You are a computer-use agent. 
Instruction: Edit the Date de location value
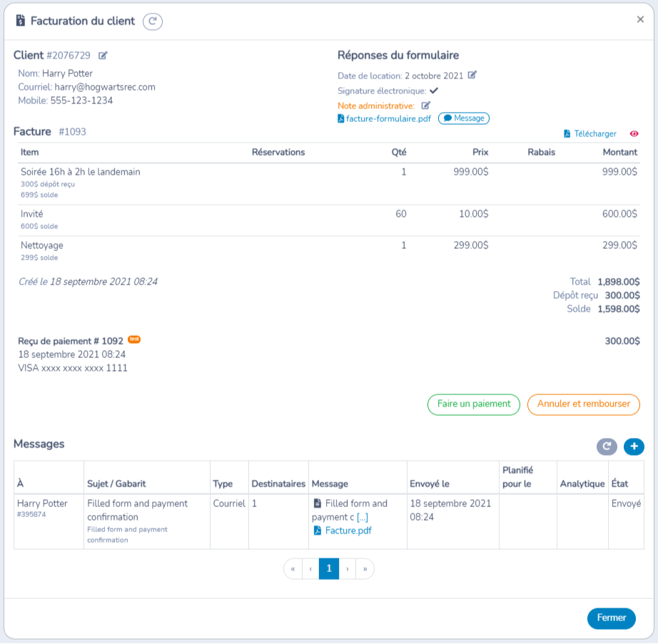[x=472, y=75]
